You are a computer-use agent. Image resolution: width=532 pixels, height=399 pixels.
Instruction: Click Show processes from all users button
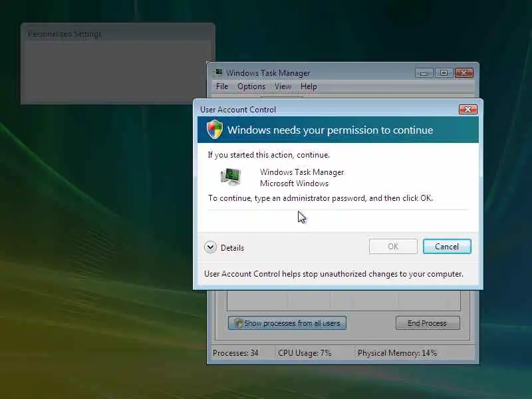tap(287, 323)
